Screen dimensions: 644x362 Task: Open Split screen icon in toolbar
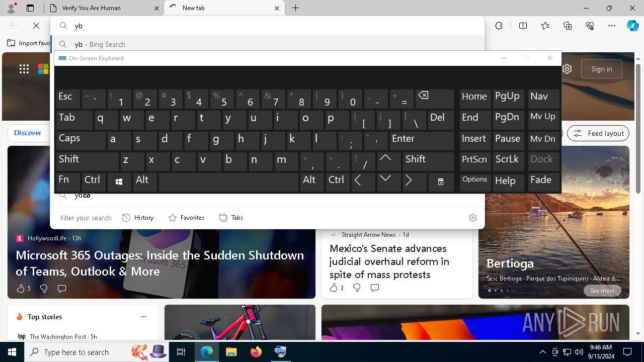click(523, 26)
